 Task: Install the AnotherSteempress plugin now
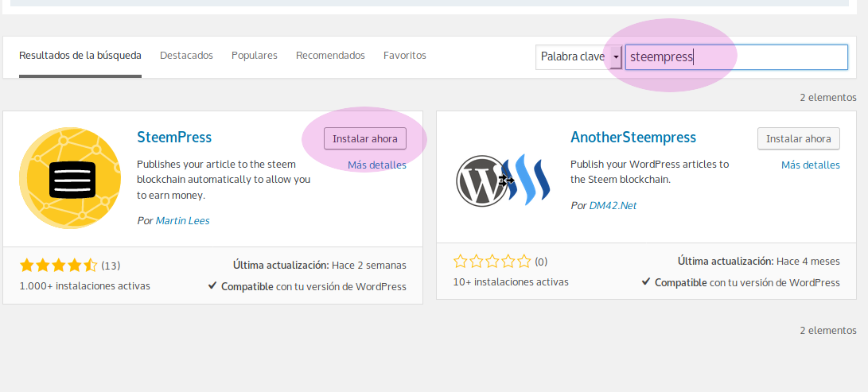pos(798,139)
